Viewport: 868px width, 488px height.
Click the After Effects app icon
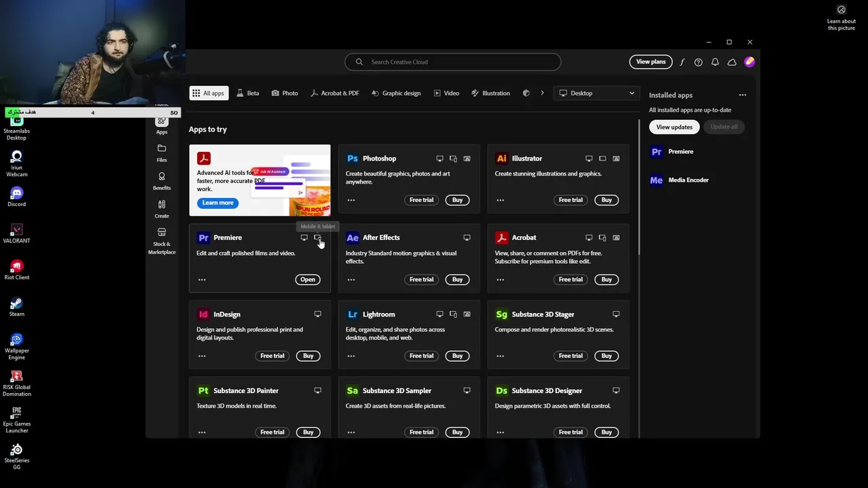[x=352, y=238]
